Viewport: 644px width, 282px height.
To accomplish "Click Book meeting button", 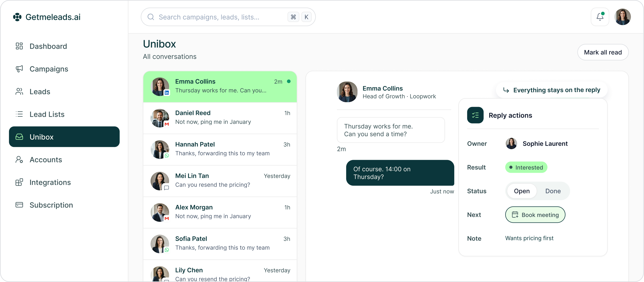I will coord(535,215).
